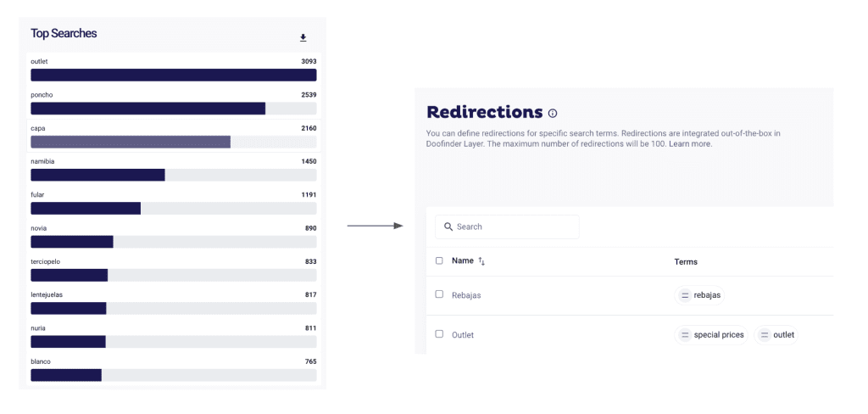Download the Top Searches report
This screenshot has height=414, width=868.
point(303,38)
